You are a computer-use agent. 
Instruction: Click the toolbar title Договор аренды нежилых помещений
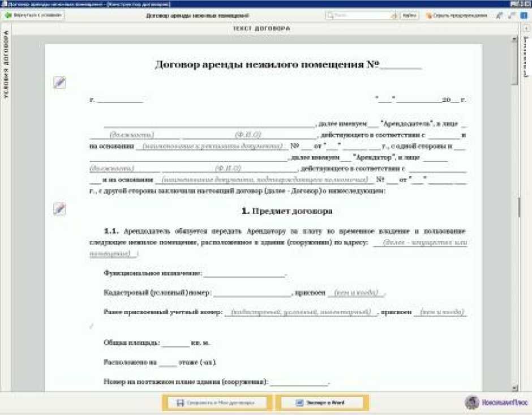[198, 16]
